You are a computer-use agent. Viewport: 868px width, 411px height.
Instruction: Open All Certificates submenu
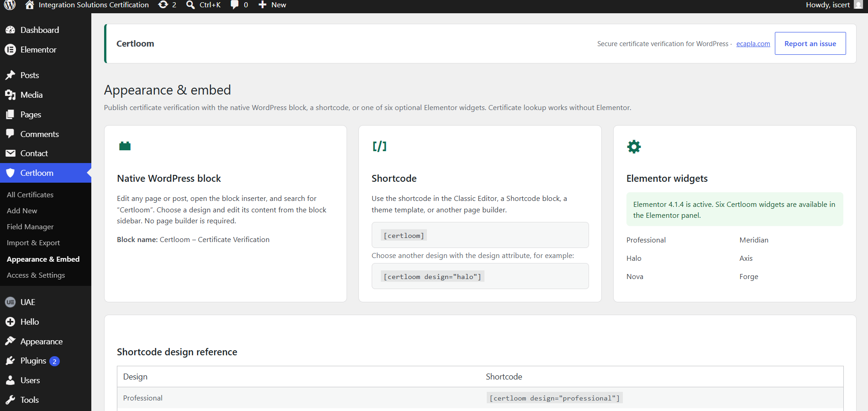(x=30, y=195)
